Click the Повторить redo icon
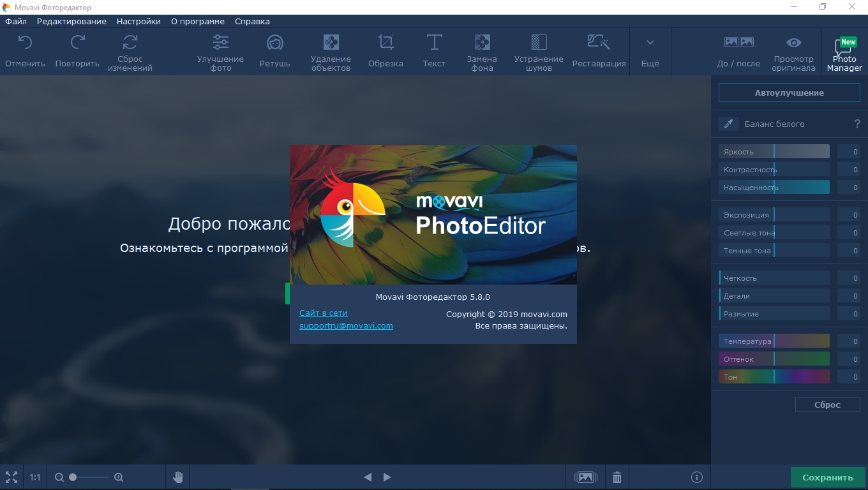The image size is (868, 490). 77,43
